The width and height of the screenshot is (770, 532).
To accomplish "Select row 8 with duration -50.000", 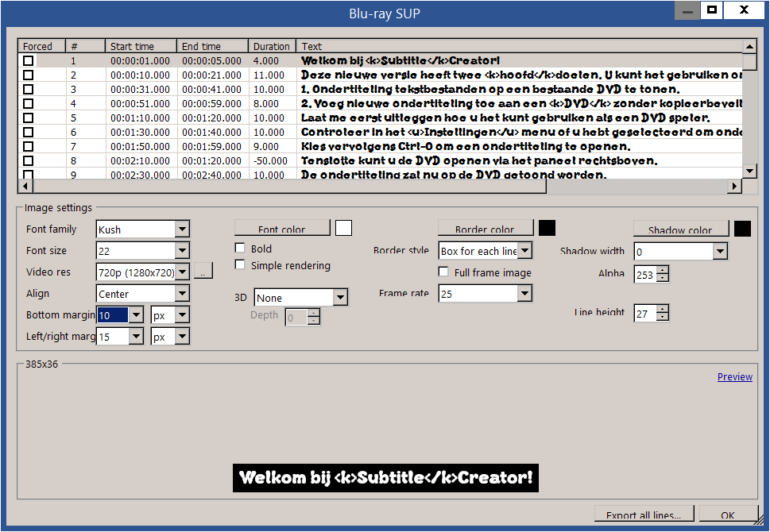I will tap(380, 160).
